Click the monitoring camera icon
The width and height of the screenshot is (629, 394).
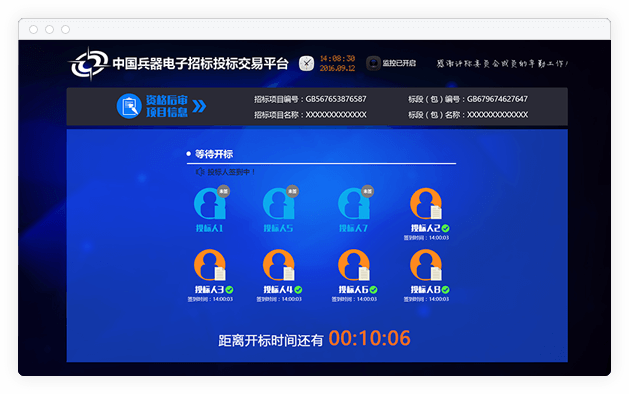373,63
